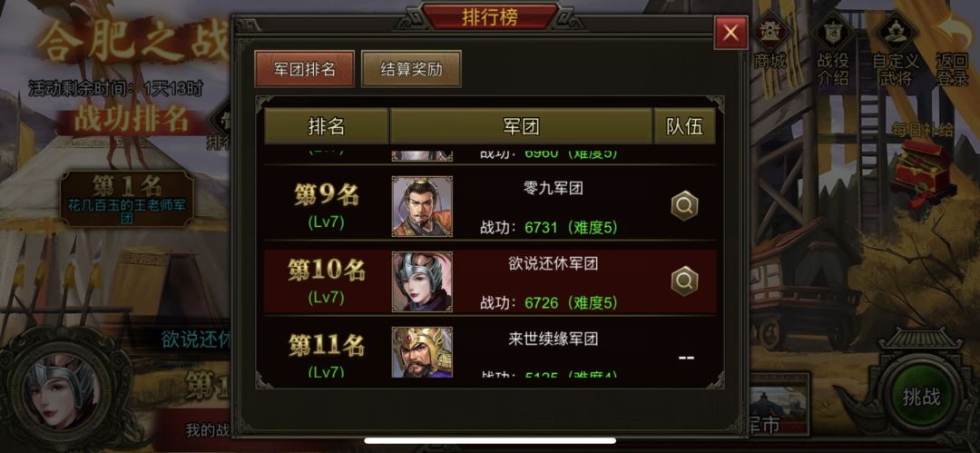
Task: Switch to the 军团排名 tab
Action: pos(304,69)
